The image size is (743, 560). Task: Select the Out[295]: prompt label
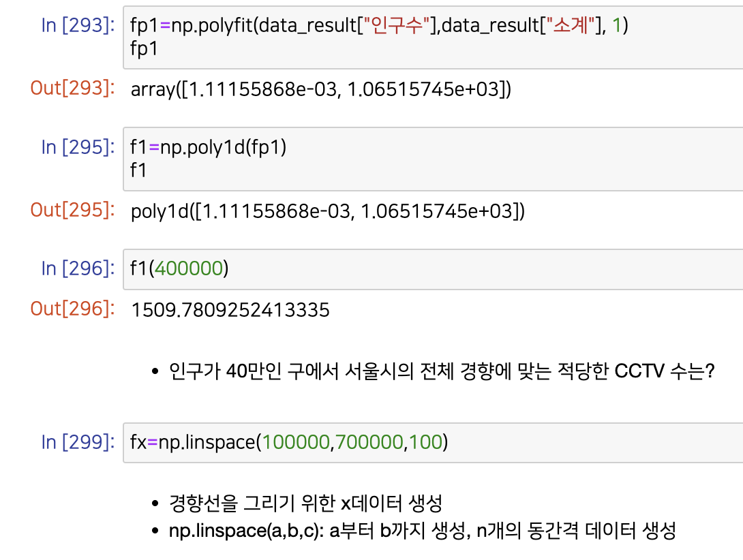tap(72, 210)
